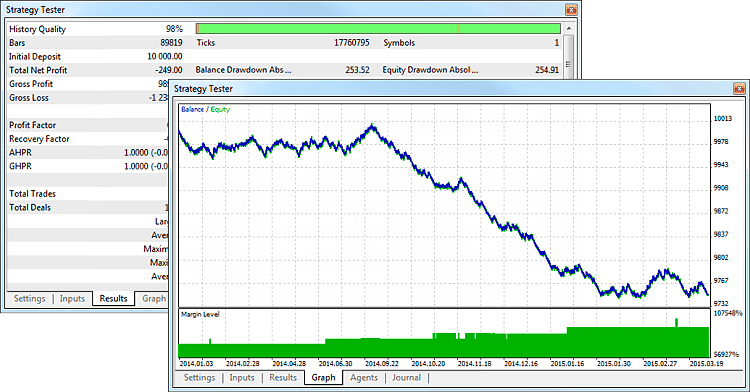Click the Gross Loss label
750x392 pixels.
[x=29, y=98]
